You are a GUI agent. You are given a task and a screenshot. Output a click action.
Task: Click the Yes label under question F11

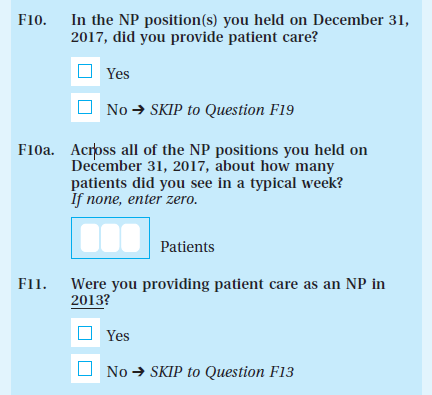(118, 336)
